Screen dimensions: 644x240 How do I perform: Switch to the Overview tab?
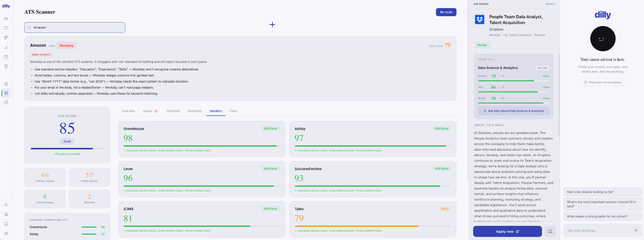tap(128, 111)
